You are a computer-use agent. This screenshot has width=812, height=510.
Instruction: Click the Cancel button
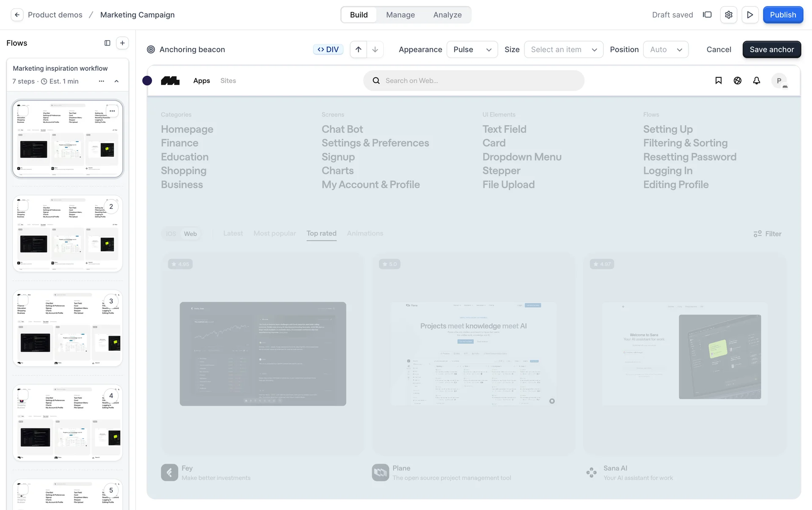click(x=719, y=50)
